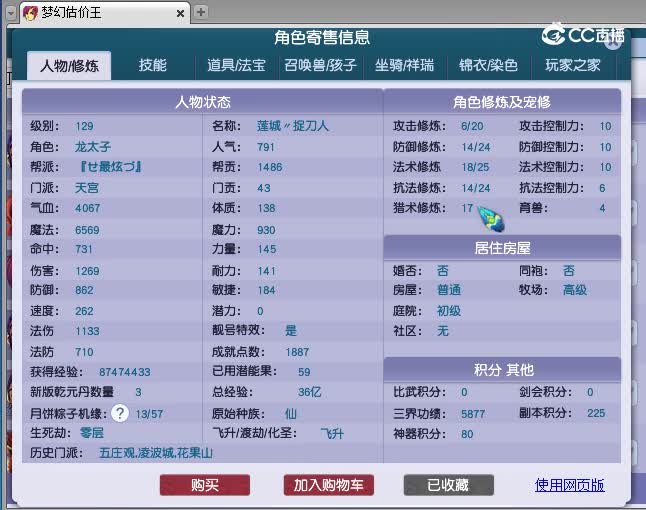
Task: Click the 获得经验 value 87474433
Action: (x=124, y=372)
